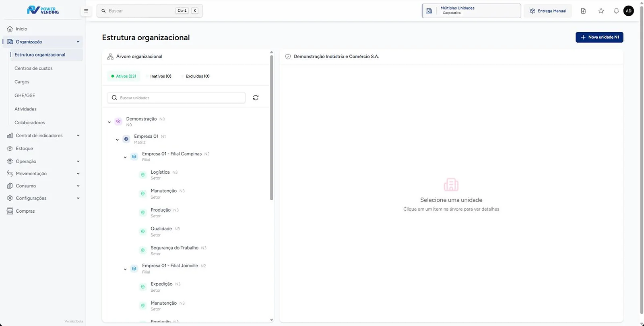This screenshot has height=326, width=644.
Task: Click the Compras store icon
Action: (10, 211)
